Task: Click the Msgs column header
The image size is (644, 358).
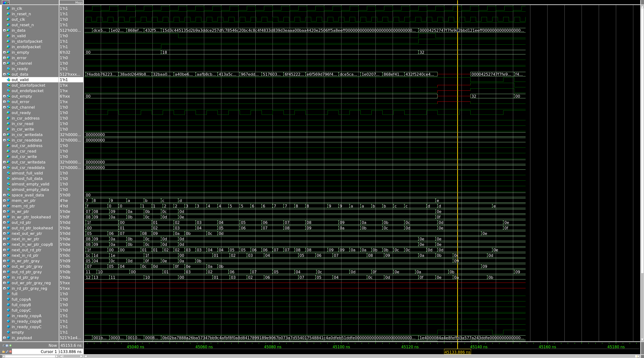Action: pyautogui.click(x=71, y=2)
